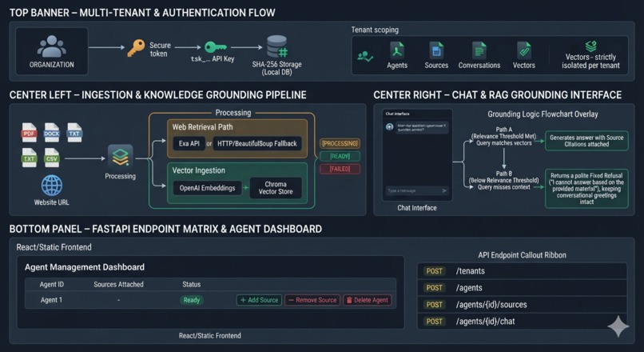This screenshot has width=644, height=352.
Task: Click the Processing layers stack icon
Action: pos(121,157)
